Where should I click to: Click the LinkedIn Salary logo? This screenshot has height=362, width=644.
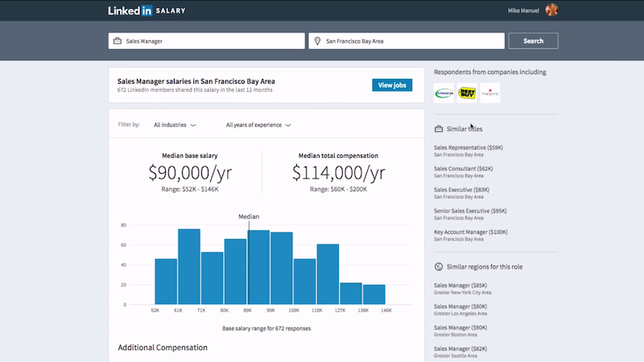[x=147, y=10]
